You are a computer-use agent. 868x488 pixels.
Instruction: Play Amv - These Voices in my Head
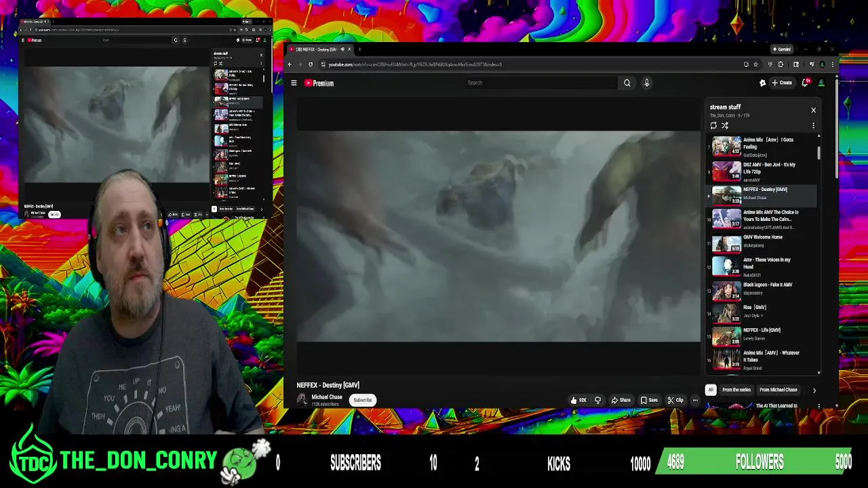(761, 266)
